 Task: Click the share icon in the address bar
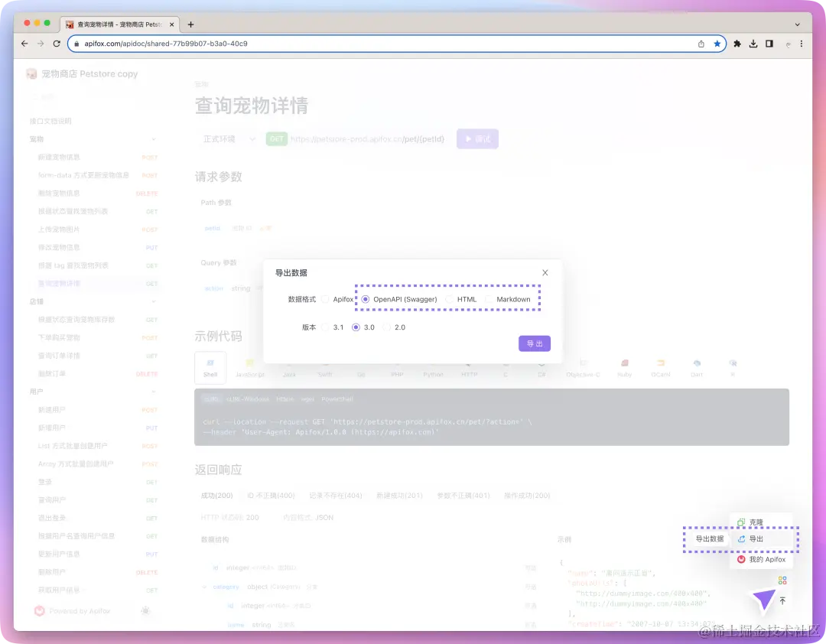pyautogui.click(x=701, y=44)
